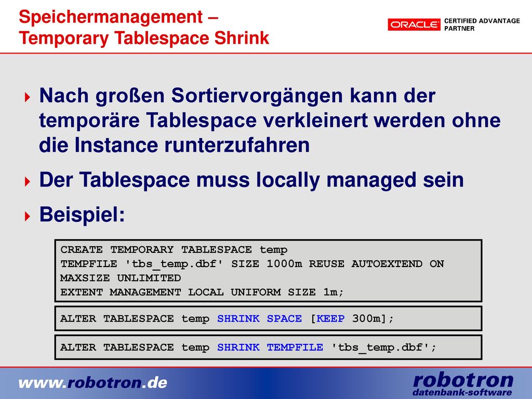
Task: Click 'CERTIFIED ADVANTAGE PARTNER' text
Action: [482, 24]
